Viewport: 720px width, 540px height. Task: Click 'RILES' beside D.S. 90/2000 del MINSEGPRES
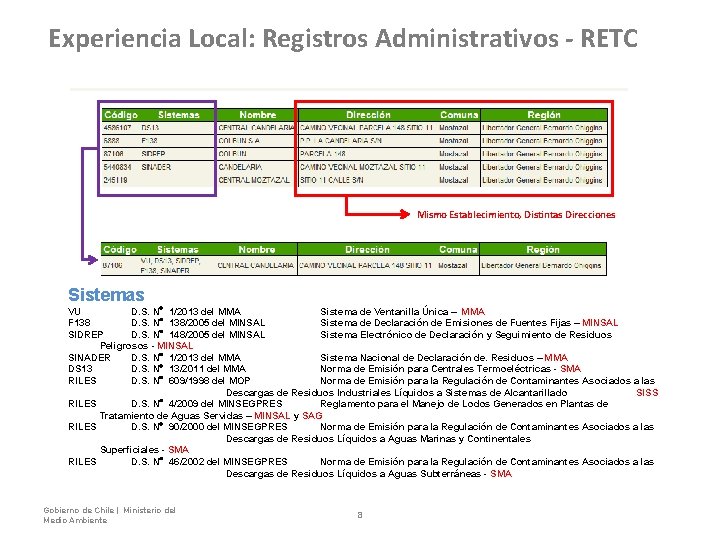click(82, 427)
